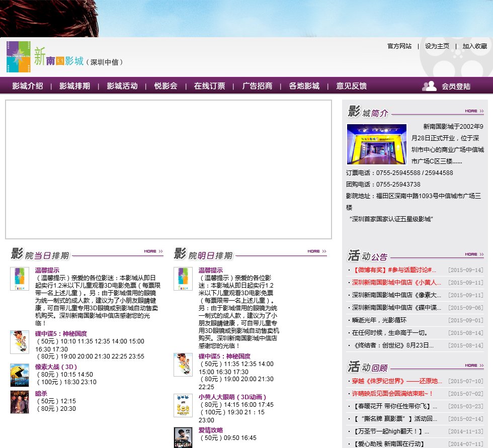The image size is (493, 448).
Task: Click 小黄人大眼萌 movie poster
Action: [183, 406]
